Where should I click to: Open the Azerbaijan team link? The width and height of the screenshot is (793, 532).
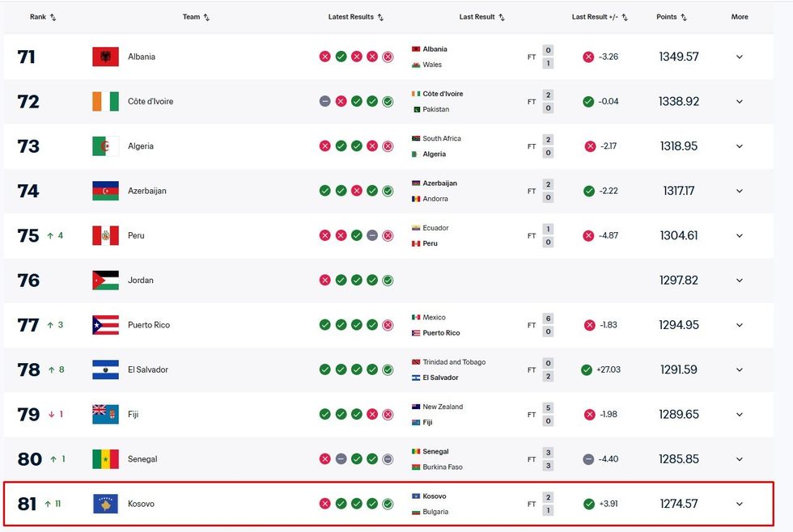pyautogui.click(x=147, y=192)
